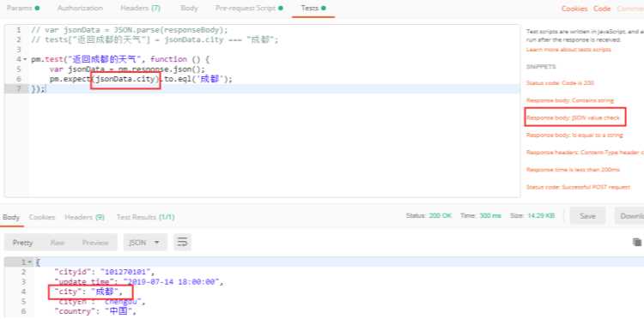Open the JSON format dropdown
Image resolution: width=644 pixels, height=319 pixels.
click(x=145, y=243)
